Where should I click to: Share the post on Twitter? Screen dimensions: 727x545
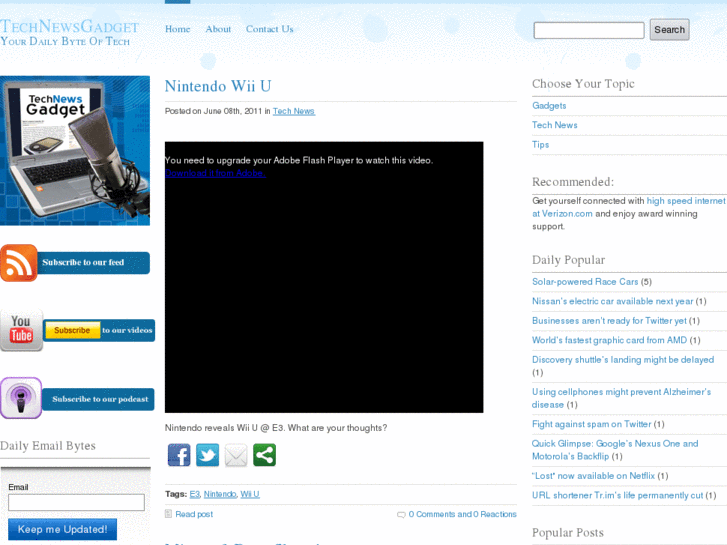[x=207, y=455]
